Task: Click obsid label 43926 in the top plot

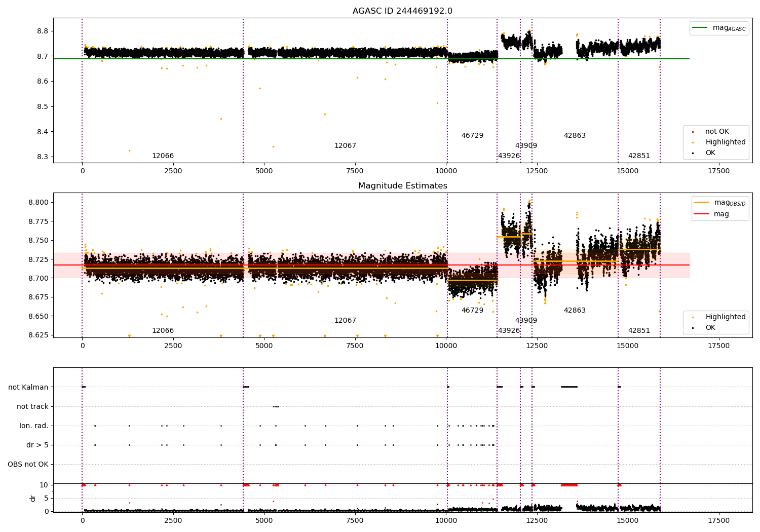Action: (x=509, y=156)
